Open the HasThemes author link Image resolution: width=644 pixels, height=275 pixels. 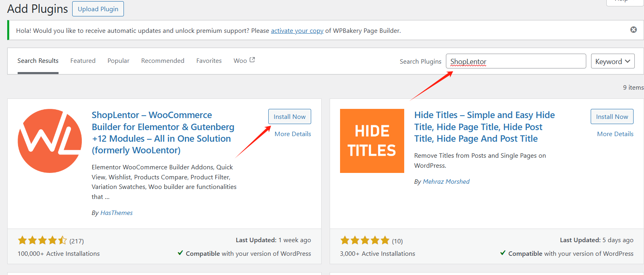pyautogui.click(x=116, y=213)
